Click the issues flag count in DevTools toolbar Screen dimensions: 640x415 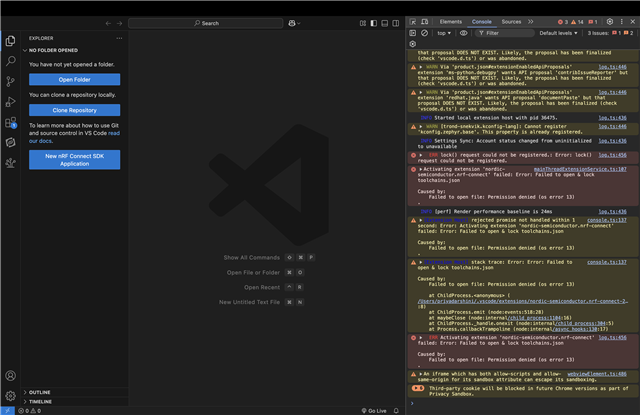click(x=593, y=22)
